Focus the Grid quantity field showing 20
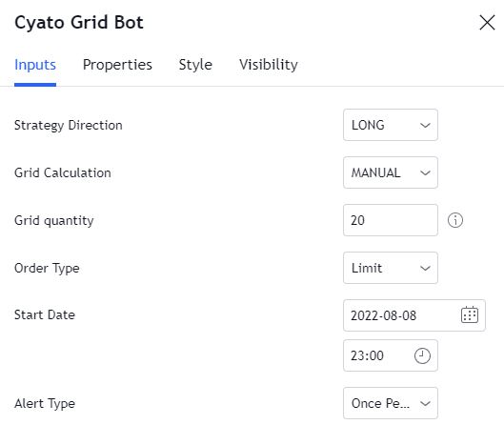The image size is (504, 445). click(391, 220)
